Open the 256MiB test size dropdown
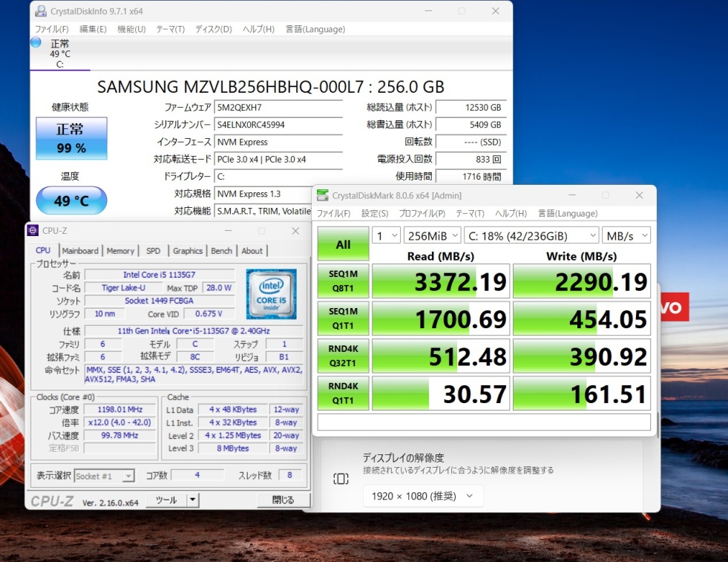Screen dimensions: 728x562 [430, 235]
